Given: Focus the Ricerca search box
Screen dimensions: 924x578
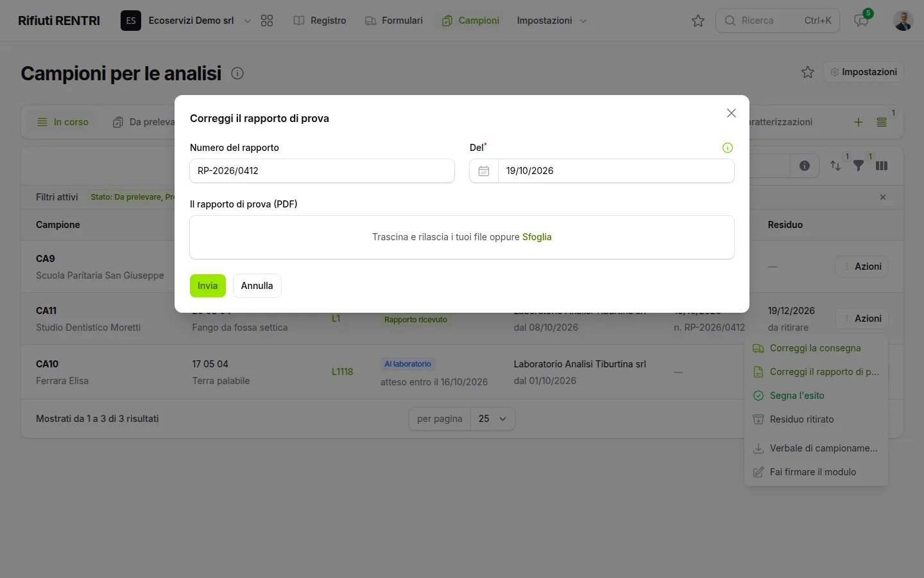Looking at the screenshot, I should (778, 21).
